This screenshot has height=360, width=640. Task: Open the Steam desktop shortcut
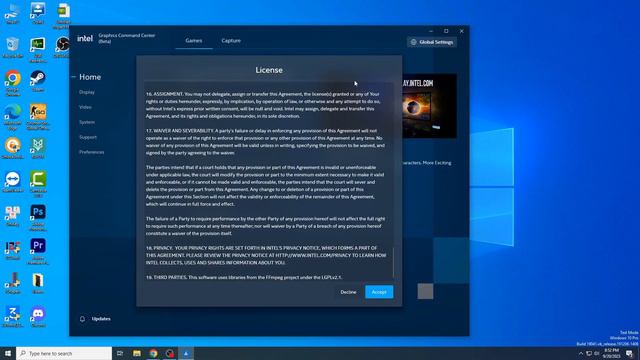click(x=38, y=80)
